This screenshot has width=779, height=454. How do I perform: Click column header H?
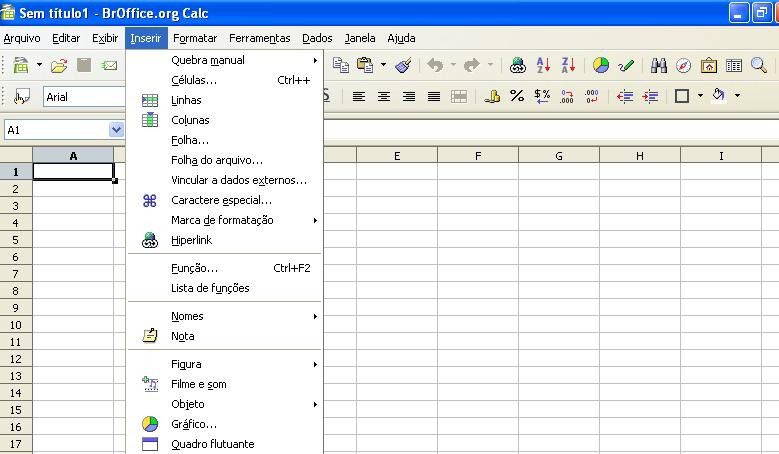click(639, 155)
